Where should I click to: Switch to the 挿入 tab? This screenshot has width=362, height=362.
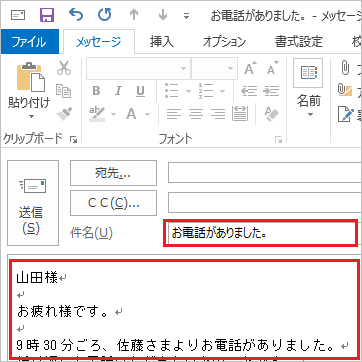tap(162, 42)
